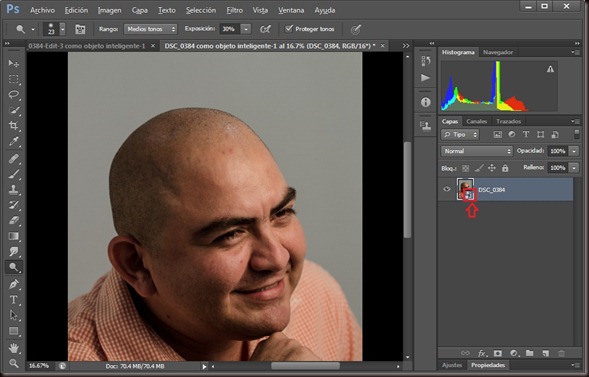
Task: Switch to the Canales tab
Action: click(476, 121)
